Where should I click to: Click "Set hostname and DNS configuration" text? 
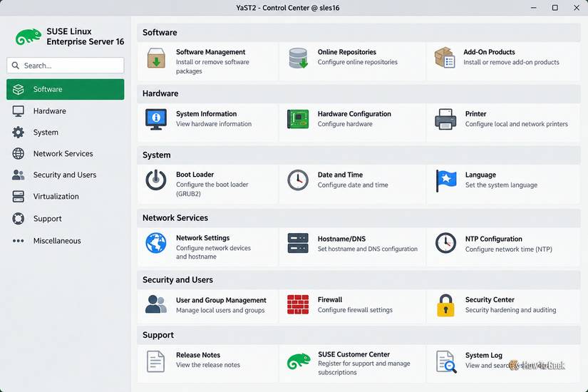[368, 249]
